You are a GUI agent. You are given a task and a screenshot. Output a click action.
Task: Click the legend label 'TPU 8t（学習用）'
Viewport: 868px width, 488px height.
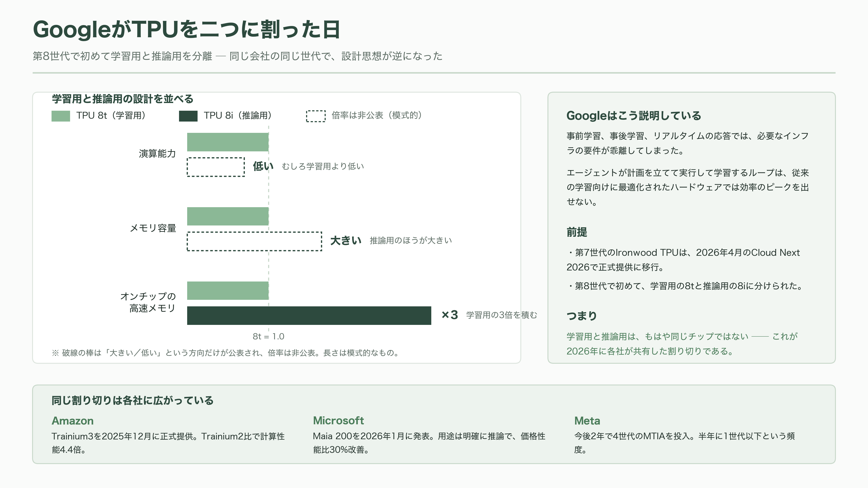tap(111, 115)
